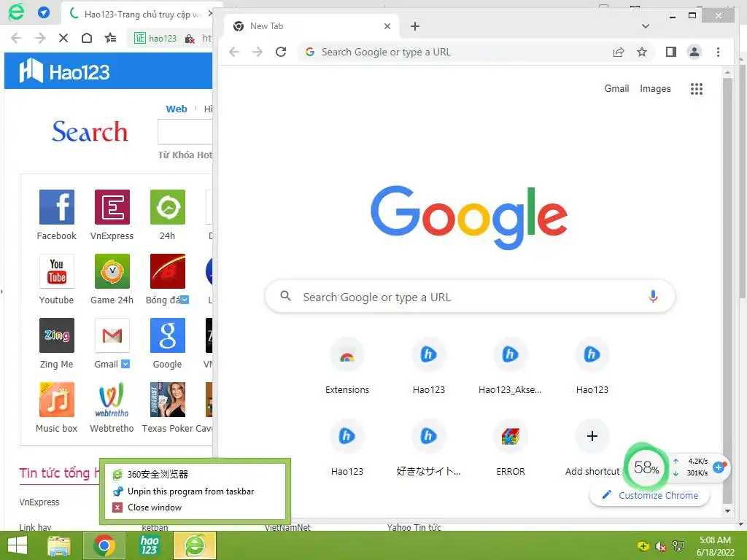Open the VnExpress news link
This screenshot has height=560, width=747.
[x=39, y=502]
